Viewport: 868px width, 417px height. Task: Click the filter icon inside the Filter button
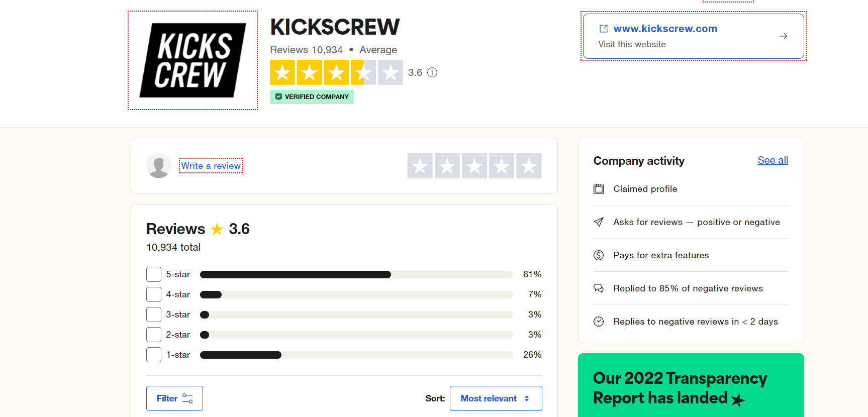click(187, 398)
